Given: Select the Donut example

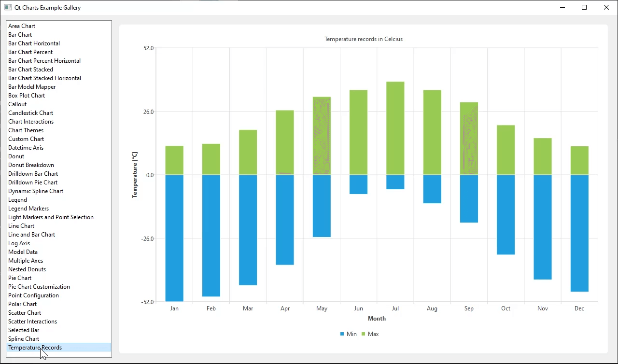Looking at the screenshot, I should click(x=16, y=156).
